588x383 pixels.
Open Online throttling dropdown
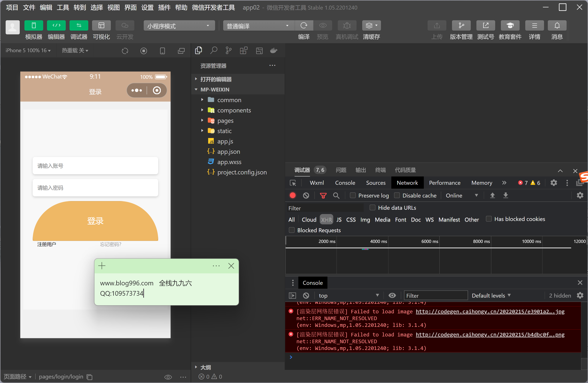coord(461,196)
